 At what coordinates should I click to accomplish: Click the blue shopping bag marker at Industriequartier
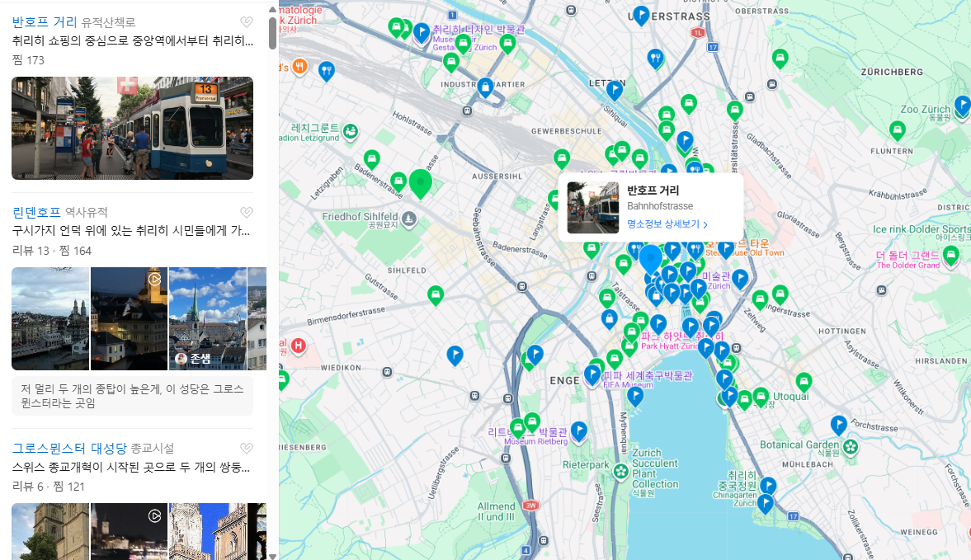tap(485, 88)
